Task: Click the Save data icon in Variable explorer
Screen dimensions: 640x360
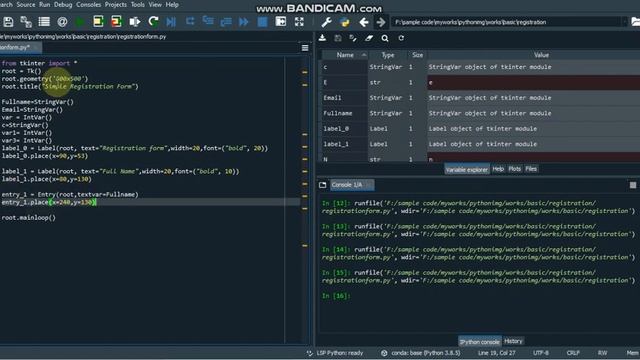Action: (x=338, y=38)
